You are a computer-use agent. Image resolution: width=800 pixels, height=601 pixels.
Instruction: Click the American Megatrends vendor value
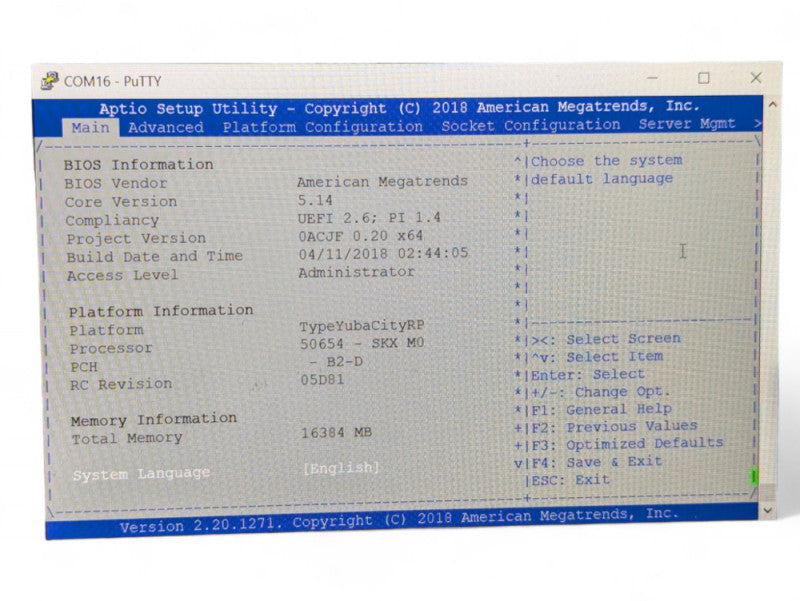(x=382, y=181)
